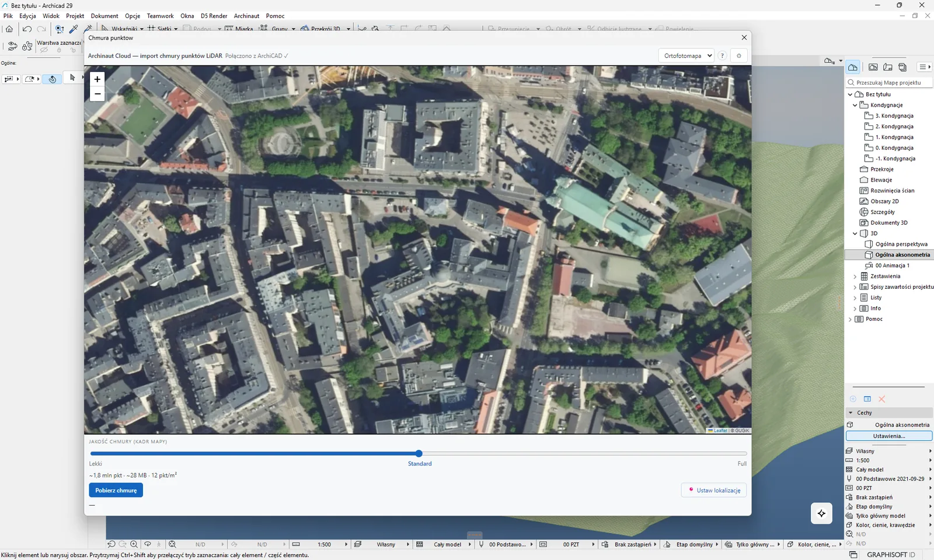Viewport: 934px width, 560px height.
Task: Click the Ustaw lokalizację button
Action: (714, 490)
